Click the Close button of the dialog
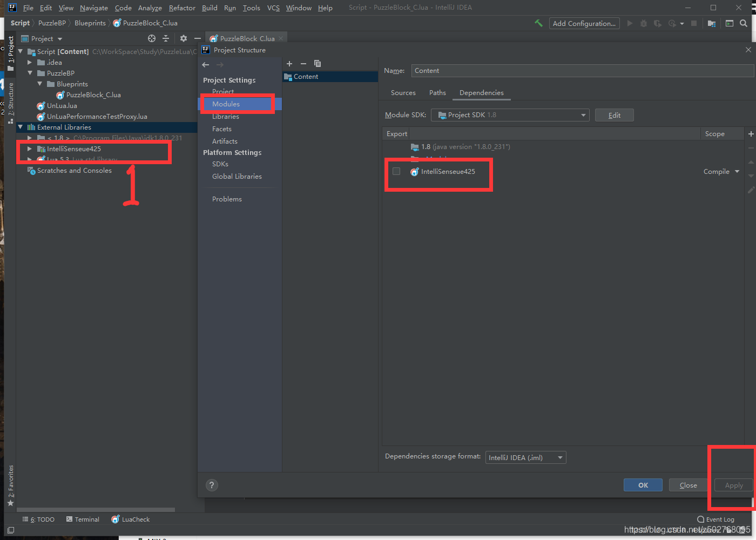 [688, 485]
